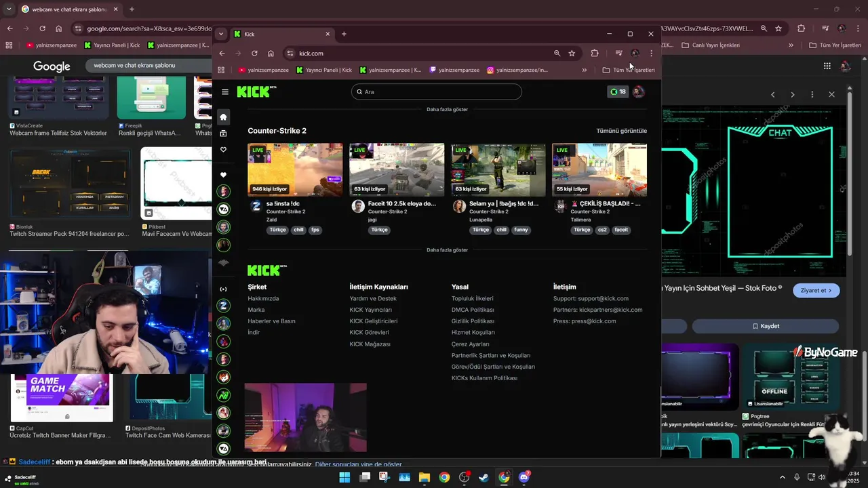Open home page button in Kick window toolbar

271,54
